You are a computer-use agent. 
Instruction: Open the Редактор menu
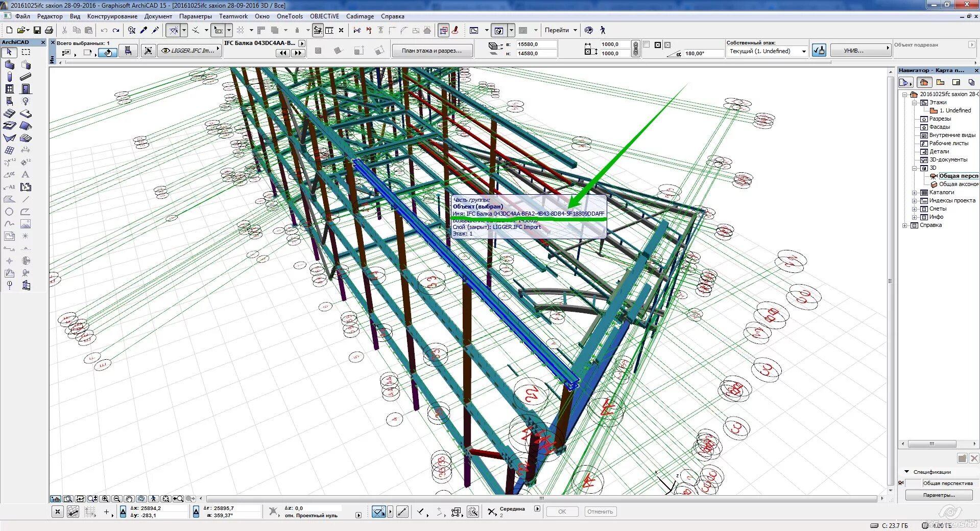(x=50, y=16)
